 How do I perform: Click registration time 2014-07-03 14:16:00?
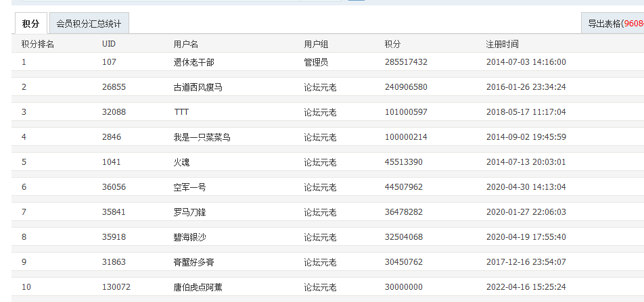tap(526, 62)
